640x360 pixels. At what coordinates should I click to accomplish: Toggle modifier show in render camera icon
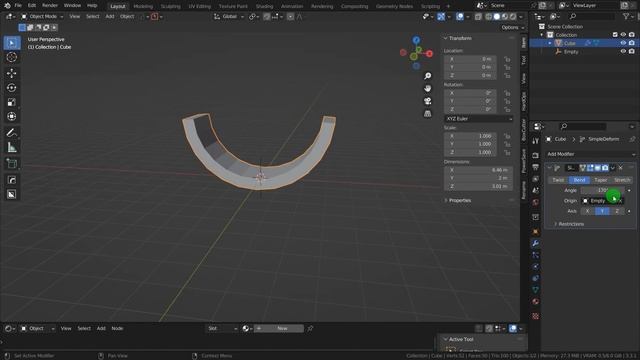point(605,168)
